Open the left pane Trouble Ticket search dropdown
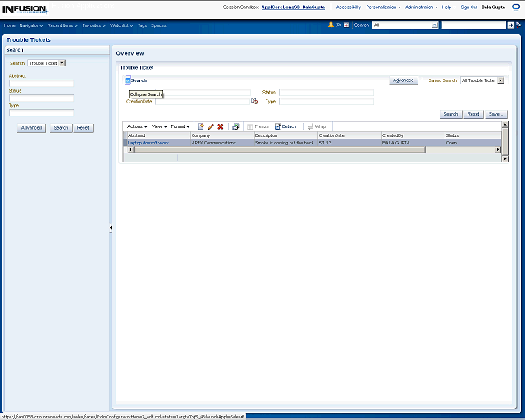Viewport: 525px width, 420px height. click(62, 63)
